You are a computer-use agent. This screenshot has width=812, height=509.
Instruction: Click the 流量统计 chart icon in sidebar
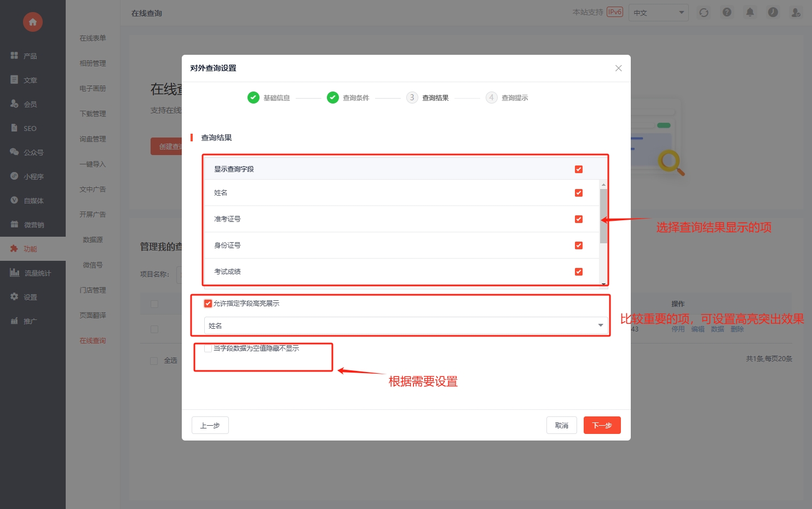(x=15, y=273)
